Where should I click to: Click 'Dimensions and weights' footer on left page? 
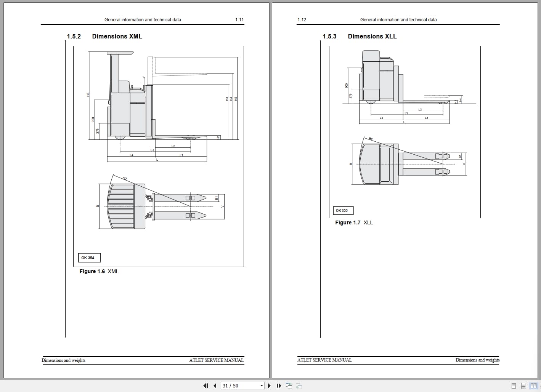click(64, 360)
